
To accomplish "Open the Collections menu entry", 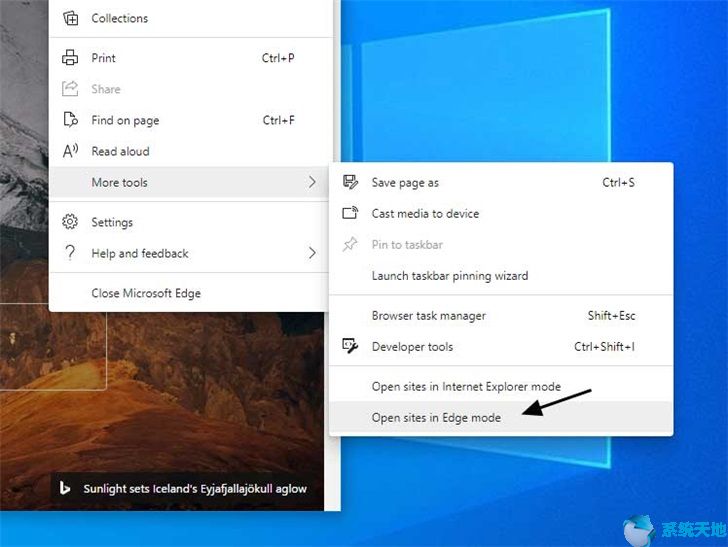I will [x=191, y=18].
